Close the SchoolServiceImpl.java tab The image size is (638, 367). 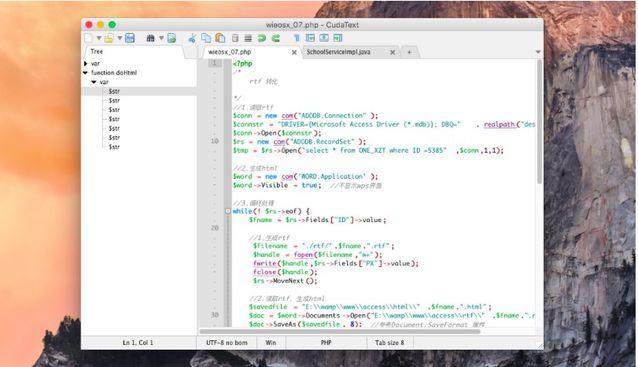point(393,52)
